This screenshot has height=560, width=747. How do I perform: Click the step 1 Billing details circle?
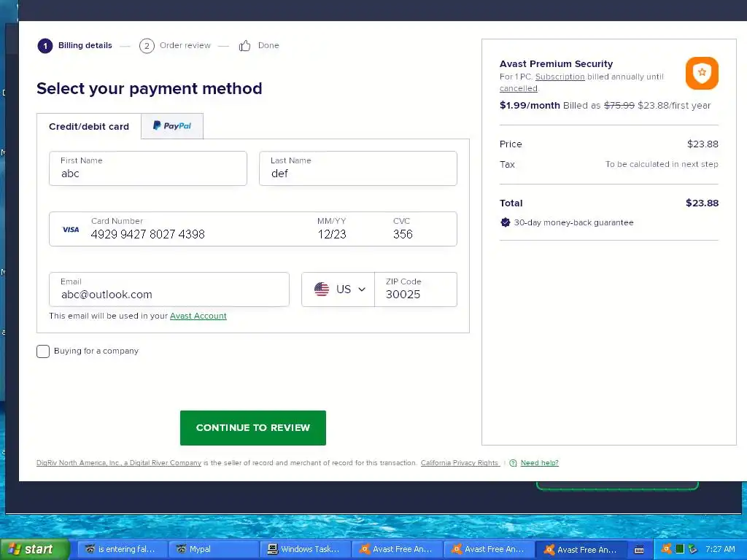tap(45, 46)
